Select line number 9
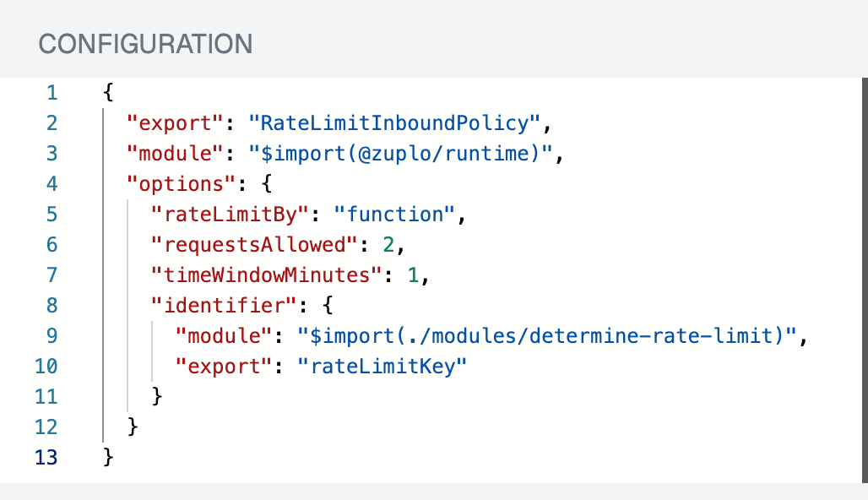 click(52, 336)
